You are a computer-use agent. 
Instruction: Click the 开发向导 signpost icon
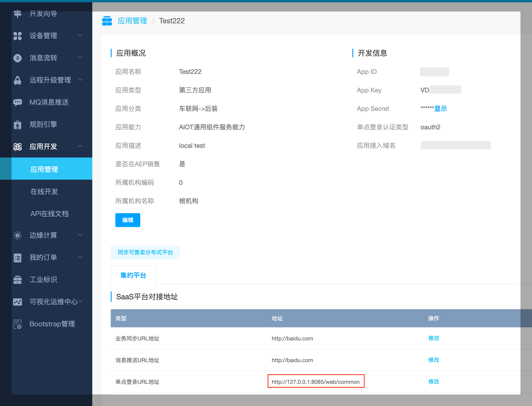click(x=17, y=14)
